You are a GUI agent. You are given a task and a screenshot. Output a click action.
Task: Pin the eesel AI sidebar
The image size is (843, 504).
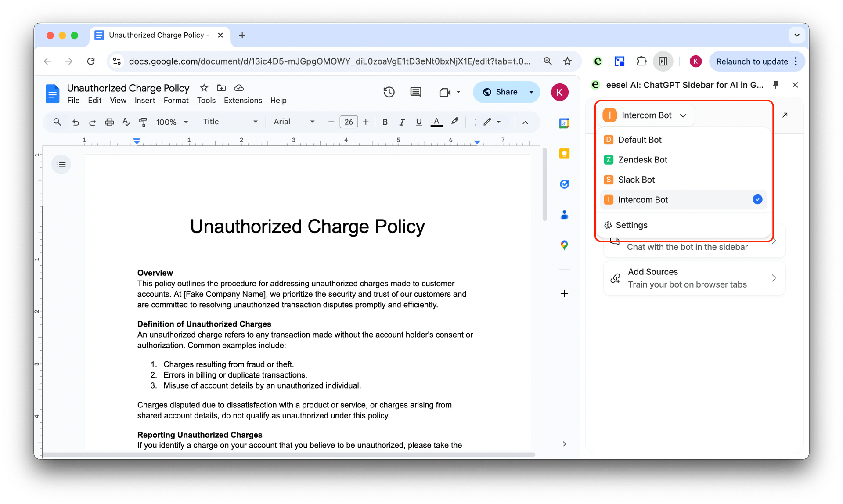776,85
